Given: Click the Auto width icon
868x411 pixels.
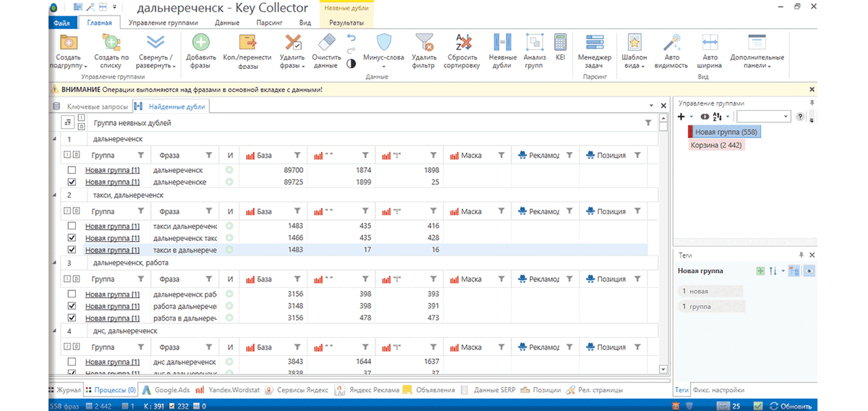Looking at the screenshot, I should pyautogui.click(x=710, y=42).
